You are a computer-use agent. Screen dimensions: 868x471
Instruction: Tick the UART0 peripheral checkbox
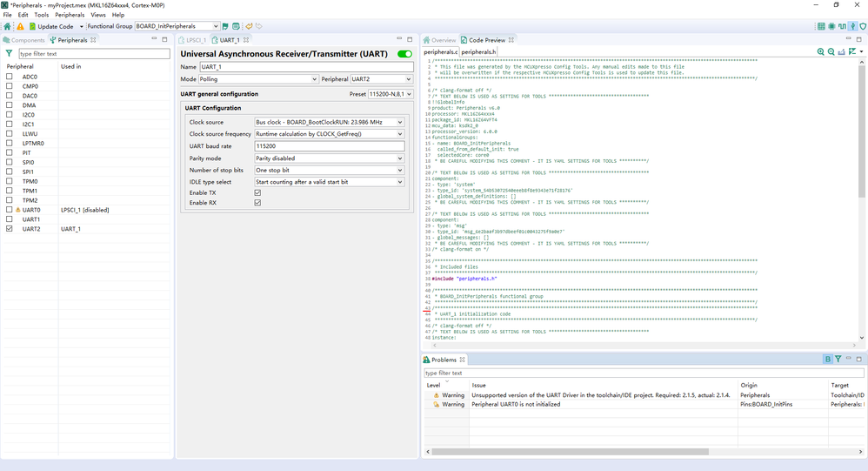[9, 210]
